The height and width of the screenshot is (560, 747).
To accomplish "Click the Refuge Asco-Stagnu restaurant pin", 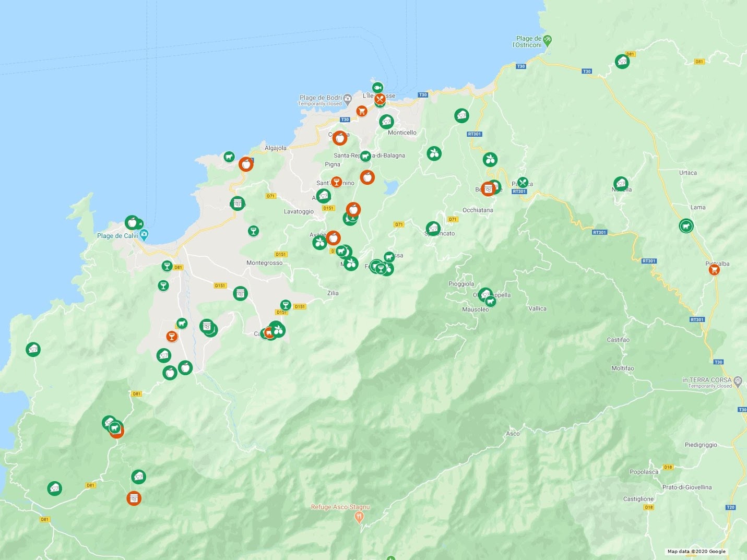I will tap(359, 517).
